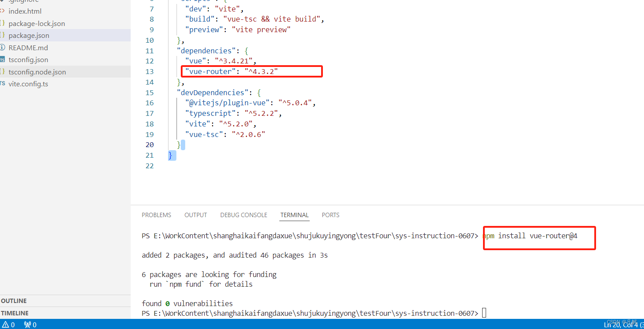
Task: Click "@vitejs/plugin-vue" on line 16
Action: tap(227, 103)
